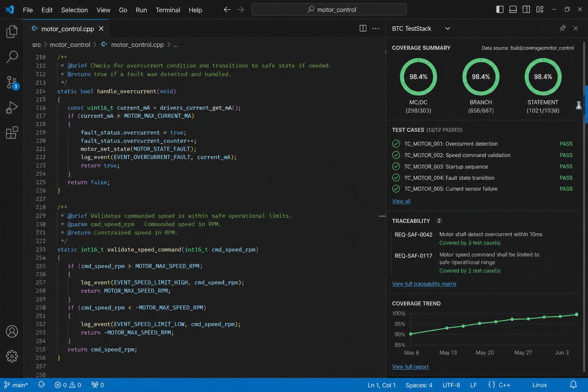
Task: Open the Run menu
Action: [x=141, y=10]
